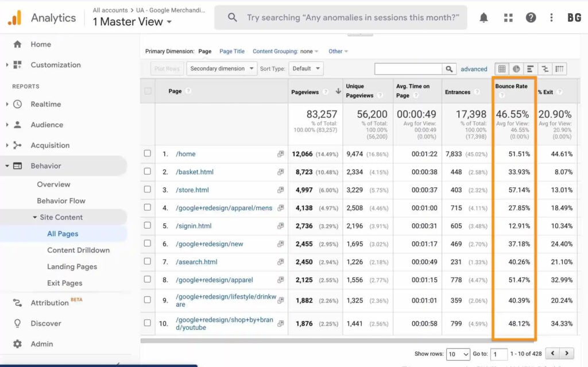Open the notifications bell
588x367 pixels.
(483, 18)
